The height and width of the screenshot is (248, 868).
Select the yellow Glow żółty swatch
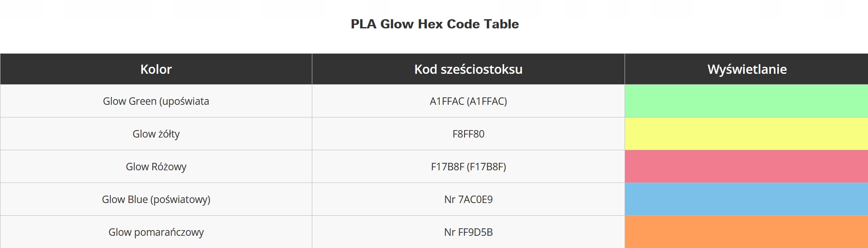(x=746, y=134)
